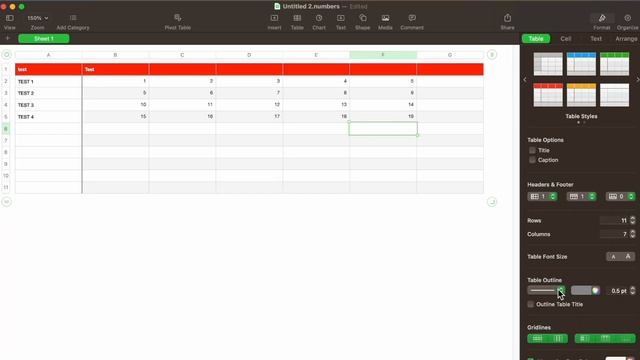
Task: Increase table font size with large A
Action: [628, 257]
